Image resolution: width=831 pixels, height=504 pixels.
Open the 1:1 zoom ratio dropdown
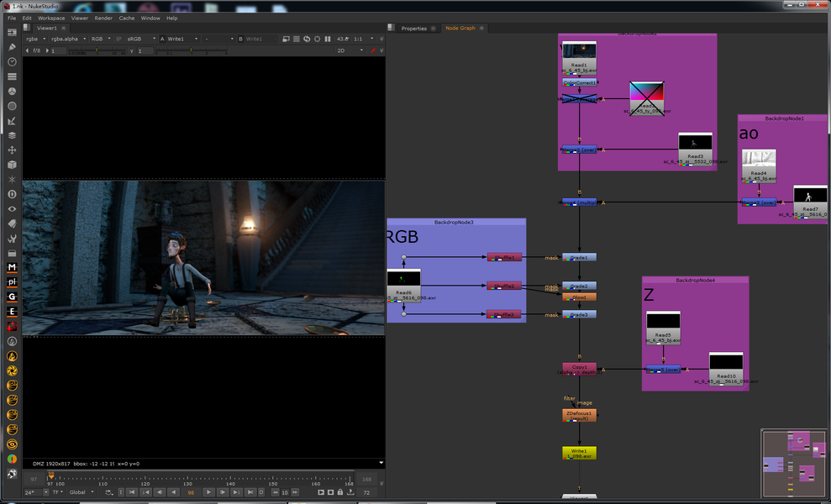tap(364, 39)
